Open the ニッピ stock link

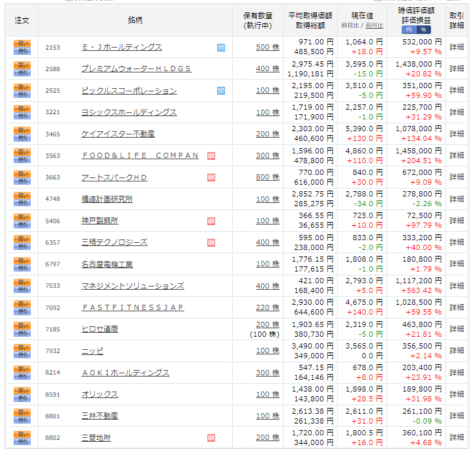pyautogui.click(x=93, y=351)
